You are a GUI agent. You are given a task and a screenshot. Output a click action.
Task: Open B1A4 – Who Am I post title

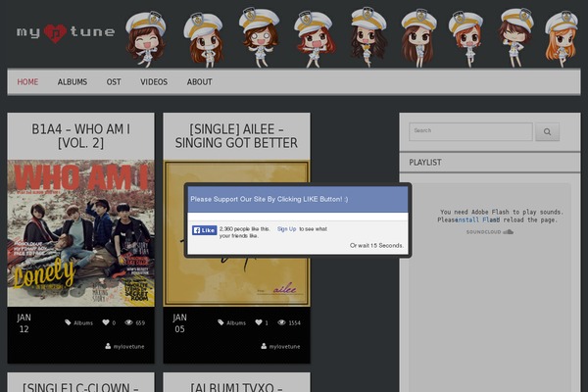pyautogui.click(x=80, y=136)
